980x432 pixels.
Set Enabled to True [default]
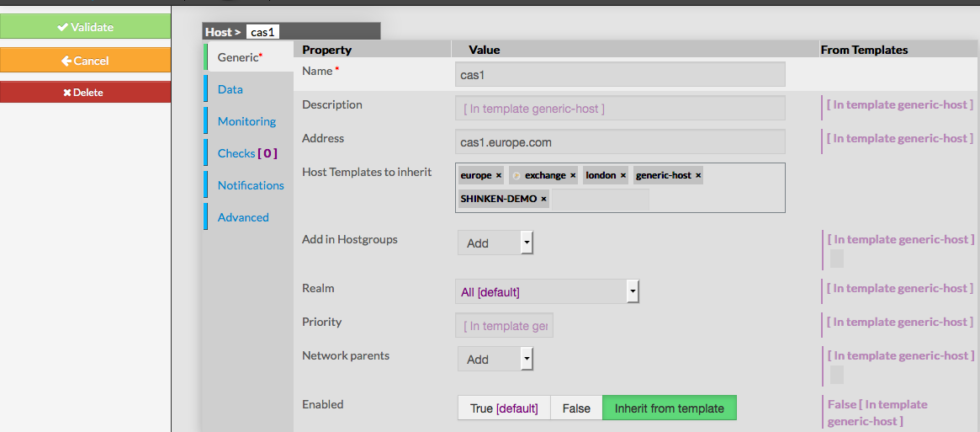coord(503,408)
